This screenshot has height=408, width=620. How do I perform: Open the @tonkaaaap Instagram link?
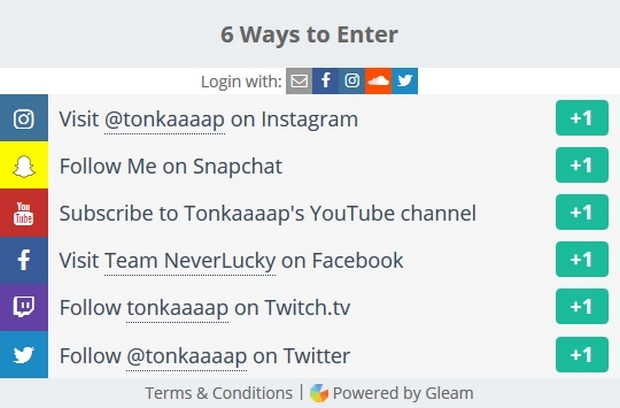point(165,119)
